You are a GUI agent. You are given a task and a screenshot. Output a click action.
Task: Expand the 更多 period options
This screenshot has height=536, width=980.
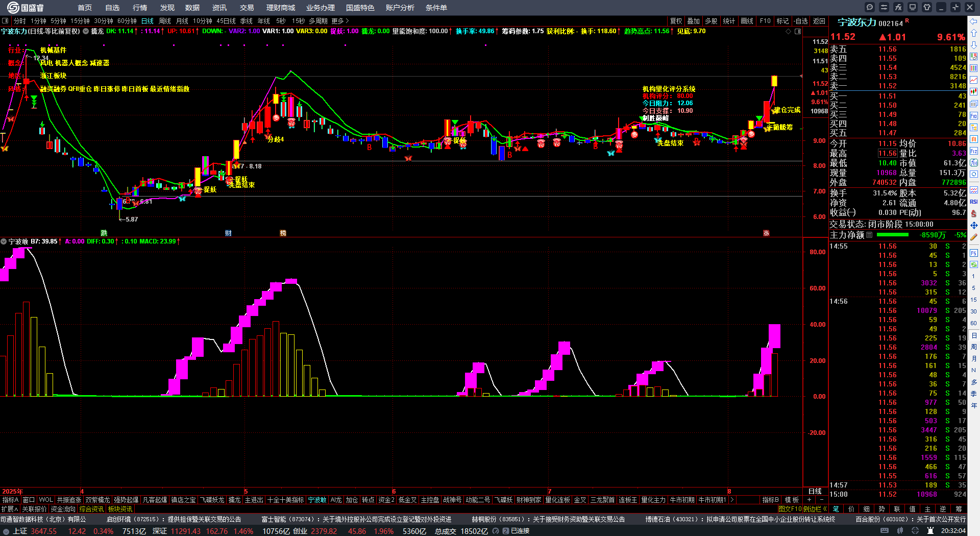(x=340, y=21)
